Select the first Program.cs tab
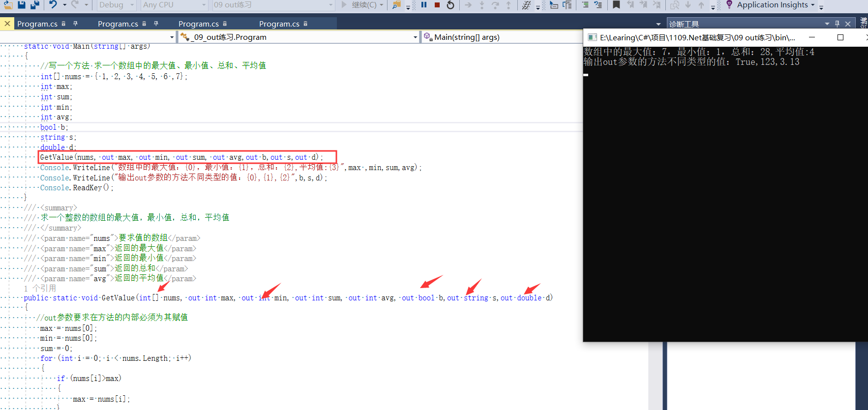Viewport: 868px width, 410px height. point(37,24)
